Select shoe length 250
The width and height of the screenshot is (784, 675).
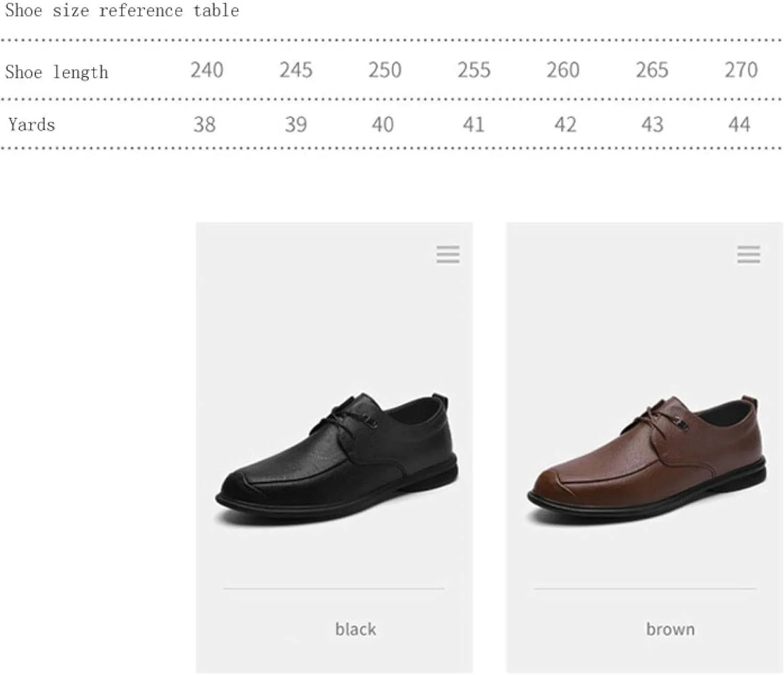point(385,70)
